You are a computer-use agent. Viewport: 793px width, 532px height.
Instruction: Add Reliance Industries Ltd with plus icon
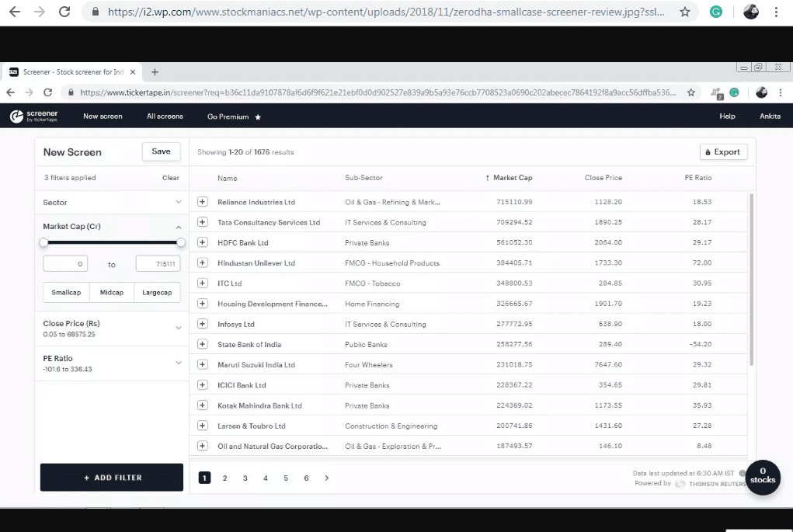[x=202, y=202]
